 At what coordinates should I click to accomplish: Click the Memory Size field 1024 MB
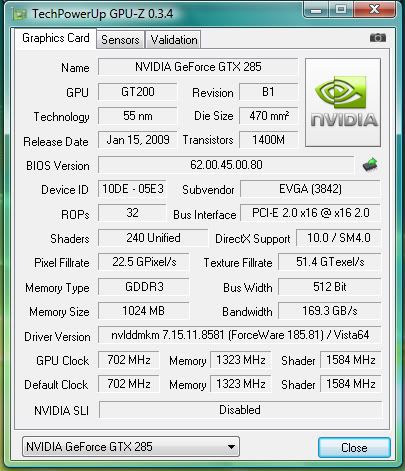click(x=144, y=311)
